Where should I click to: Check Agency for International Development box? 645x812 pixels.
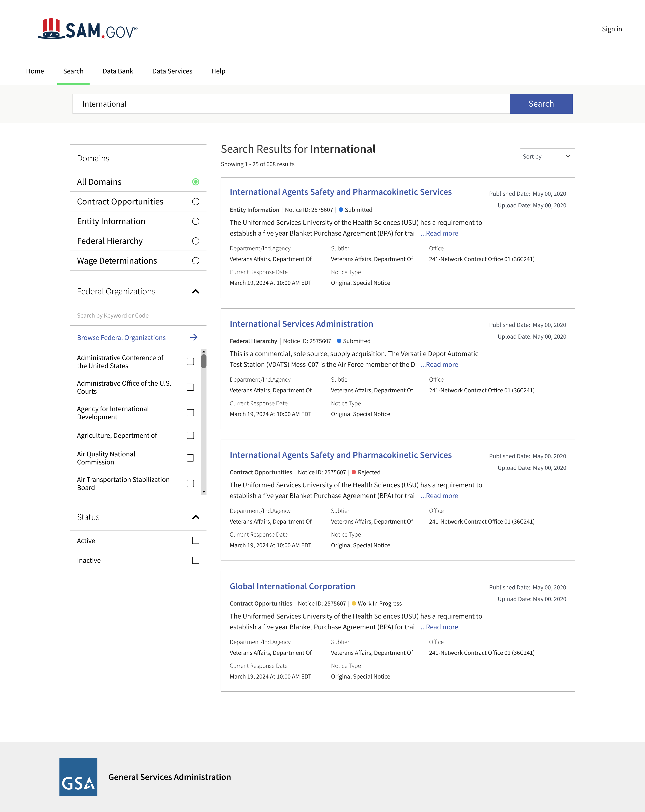point(190,413)
